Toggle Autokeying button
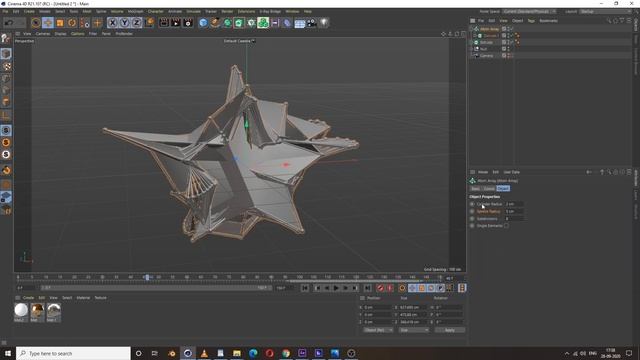The height and width of the screenshot is (360, 640). [390, 288]
